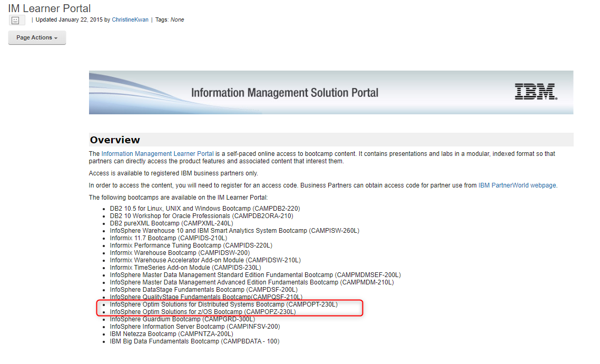Open the Page Actions dropdown
Viewport: 600px width, 364px height.
tap(37, 37)
